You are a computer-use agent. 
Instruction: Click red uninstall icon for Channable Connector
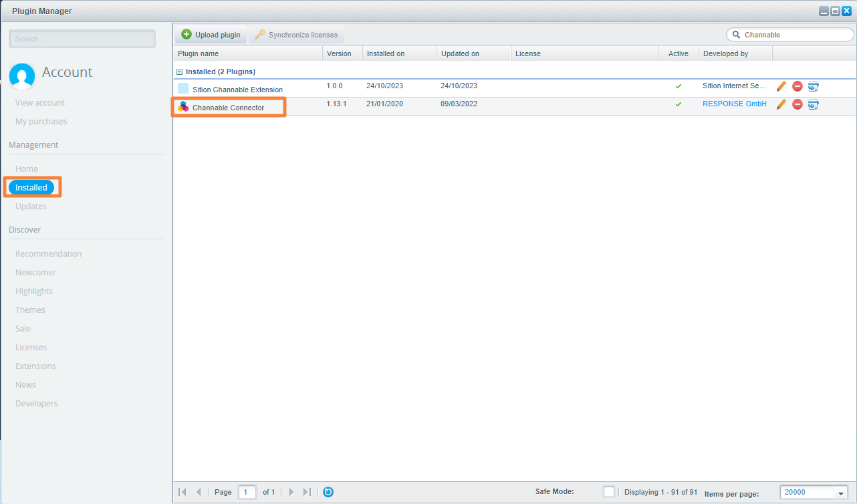[797, 104]
